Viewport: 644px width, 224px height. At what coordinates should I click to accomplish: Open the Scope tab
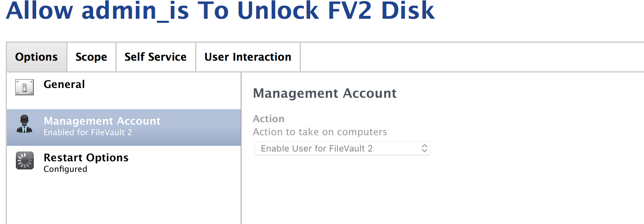91,57
